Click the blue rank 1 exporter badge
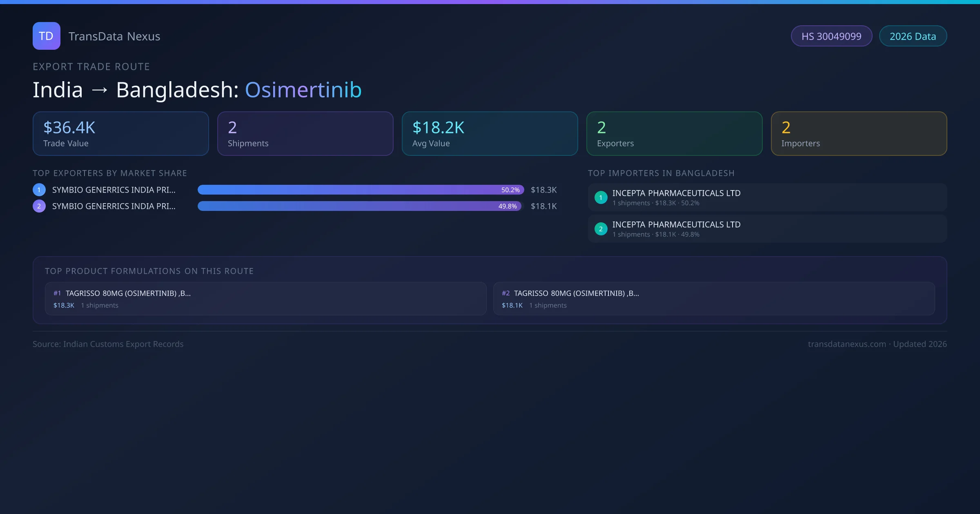The height and width of the screenshot is (514, 980). click(39, 190)
